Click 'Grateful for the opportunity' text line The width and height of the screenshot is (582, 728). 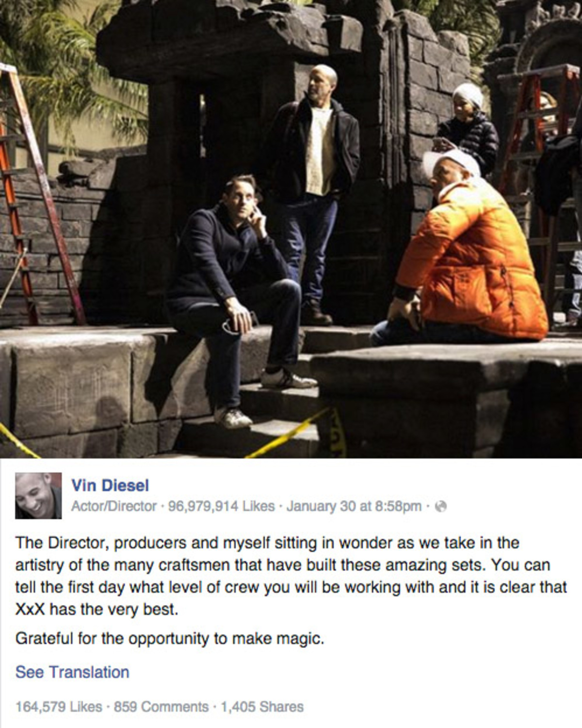(170, 639)
